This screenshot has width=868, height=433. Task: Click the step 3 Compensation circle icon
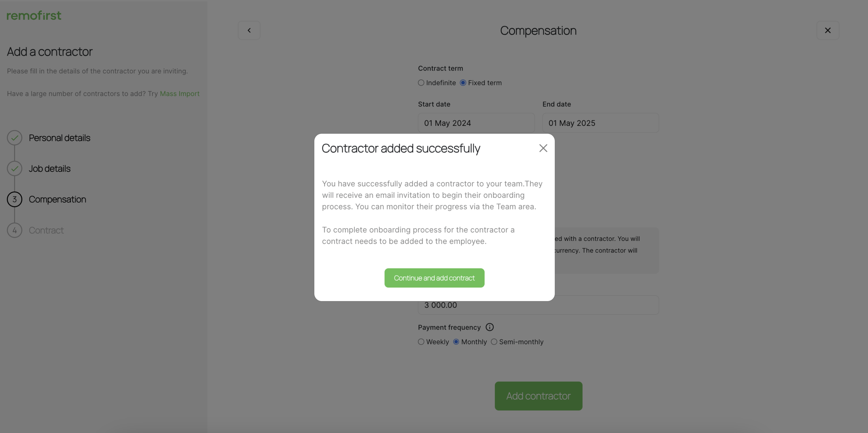[x=15, y=199]
